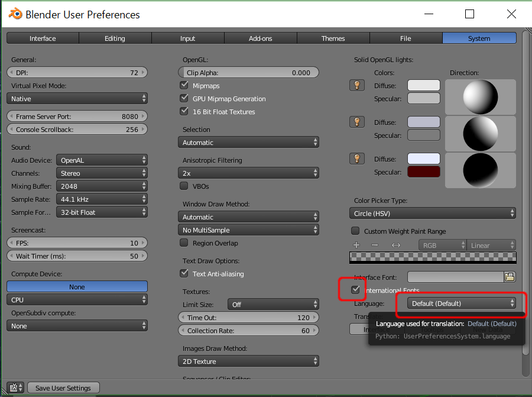532x397 pixels.
Task: Remove a color stop with the minus icon
Action: 375,245
